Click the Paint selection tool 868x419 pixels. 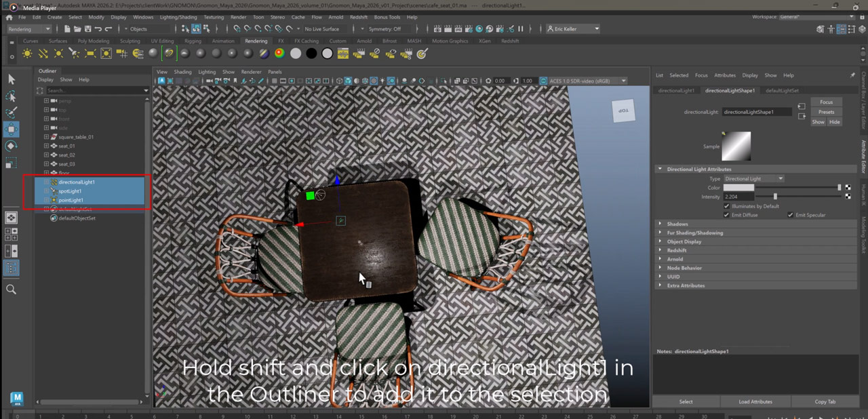pyautogui.click(x=12, y=113)
